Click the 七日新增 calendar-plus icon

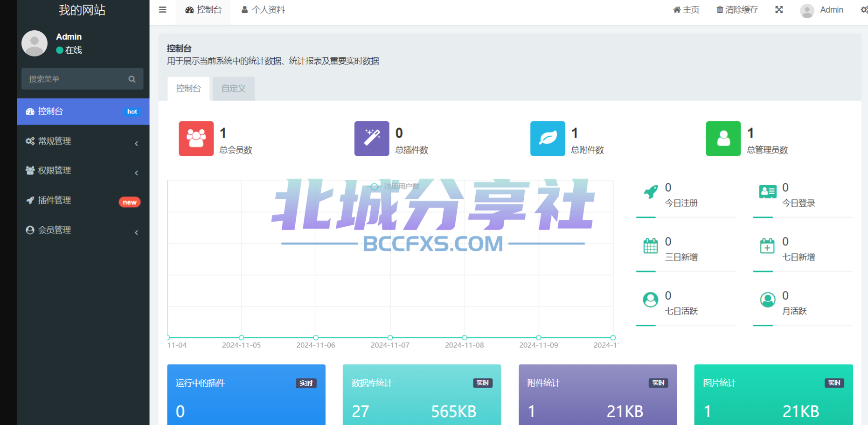tap(767, 245)
